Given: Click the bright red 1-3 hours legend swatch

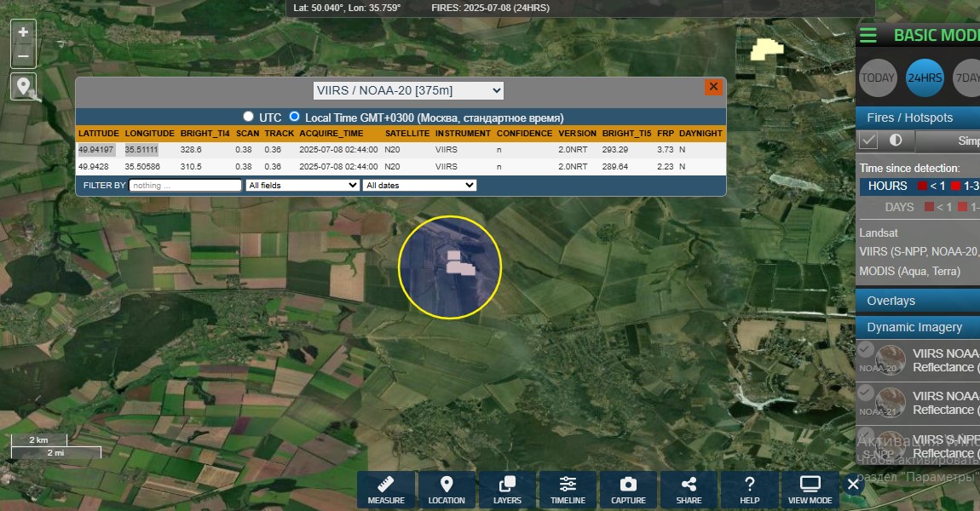Looking at the screenshot, I should pos(955,187).
